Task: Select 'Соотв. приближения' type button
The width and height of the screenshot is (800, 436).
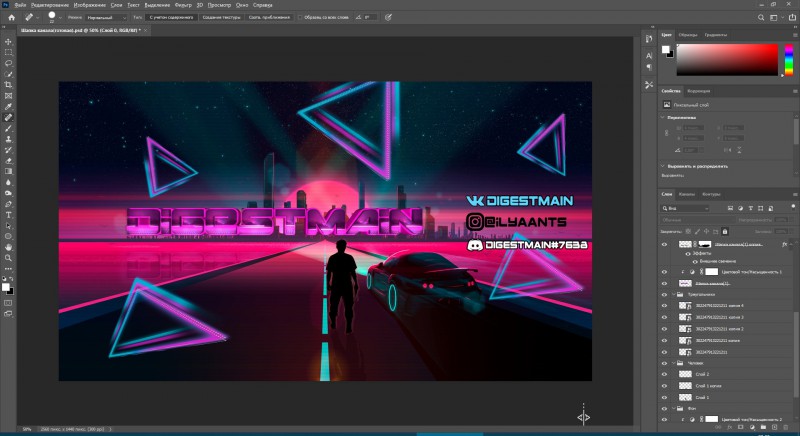Action: (269, 17)
